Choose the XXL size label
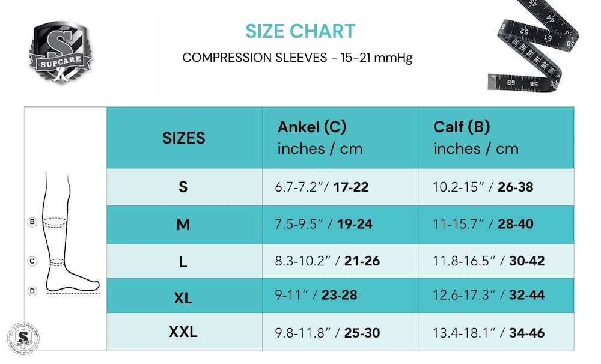 183,331
